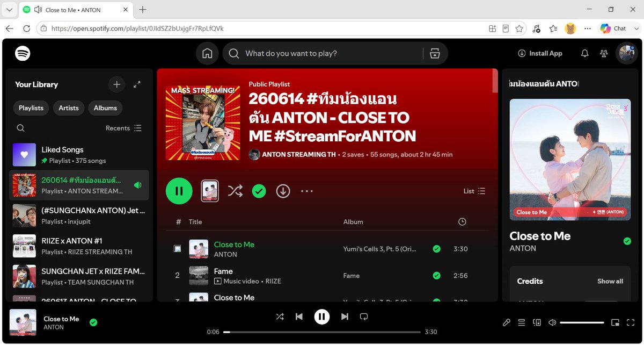644x345 pixels.
Task: Open the Friend Activity icon
Action: 604,53
